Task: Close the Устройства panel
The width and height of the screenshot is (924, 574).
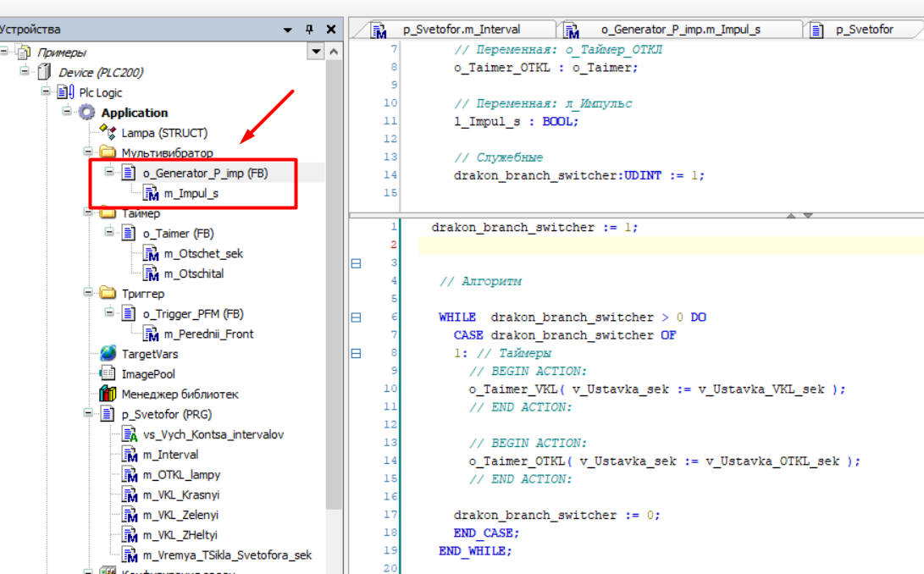Action: tap(331, 29)
